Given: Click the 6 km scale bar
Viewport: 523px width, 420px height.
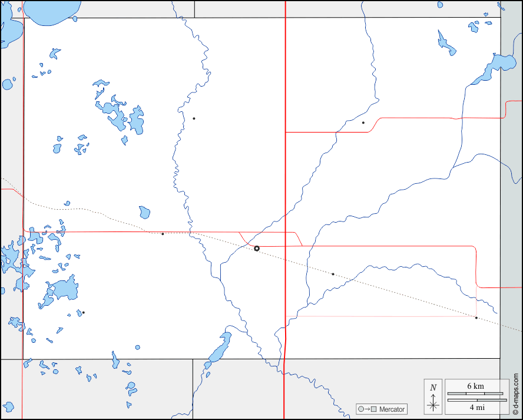Looking at the screenshot, I should [475, 393].
